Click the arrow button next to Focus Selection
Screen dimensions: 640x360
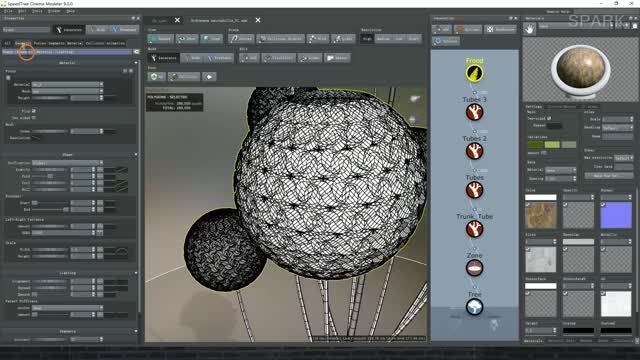pyautogui.click(x=209, y=77)
